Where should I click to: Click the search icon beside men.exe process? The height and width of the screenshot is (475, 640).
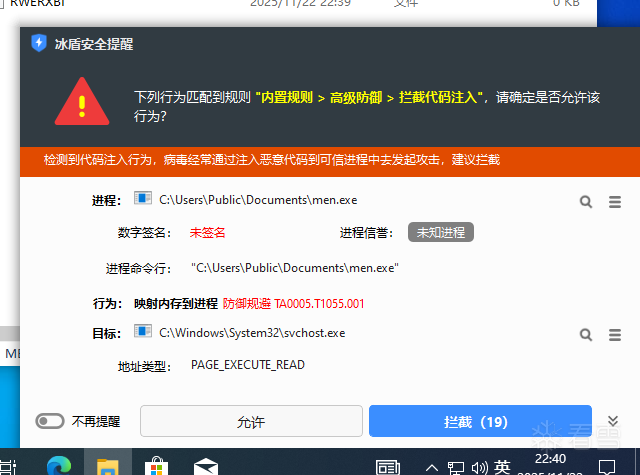click(586, 201)
